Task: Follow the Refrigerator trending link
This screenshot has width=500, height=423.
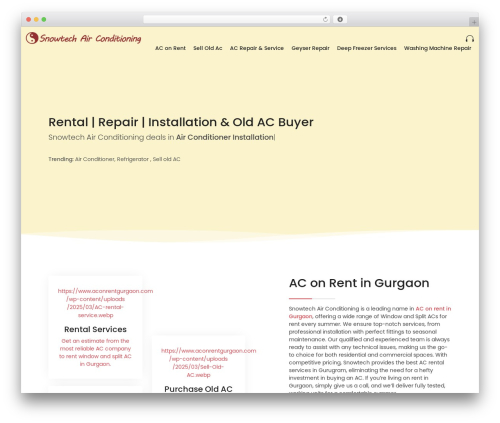Action: [x=133, y=159]
